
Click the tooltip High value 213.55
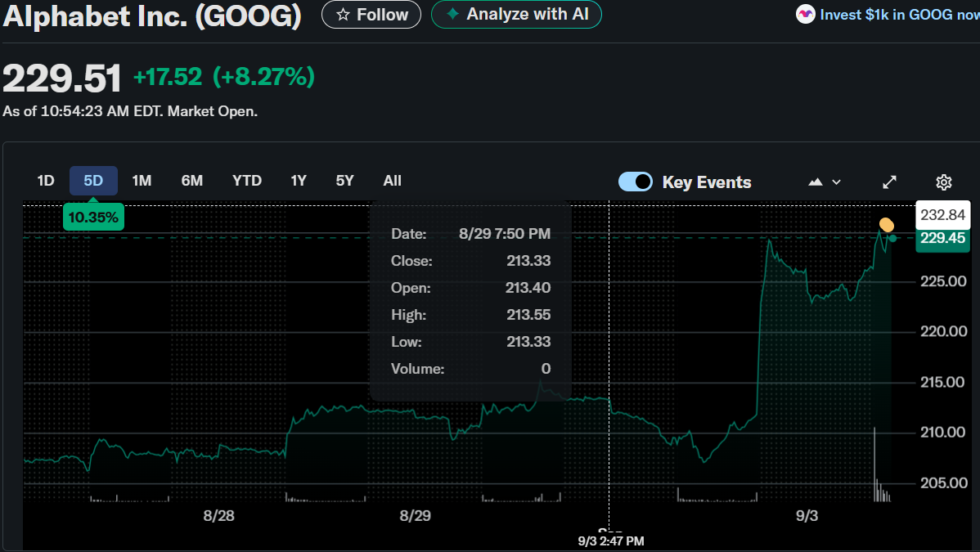click(x=528, y=315)
